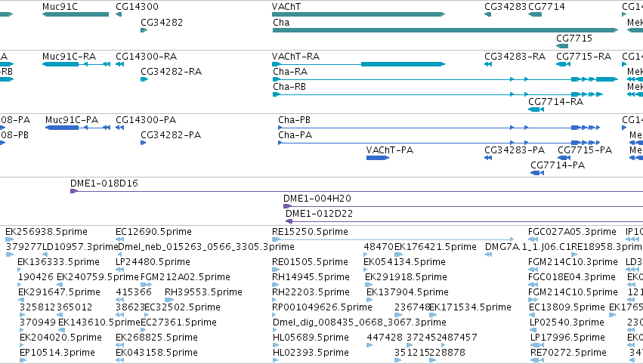Click the DME1-018D16 clone start marker
643x364 pixels.
click(x=74, y=191)
